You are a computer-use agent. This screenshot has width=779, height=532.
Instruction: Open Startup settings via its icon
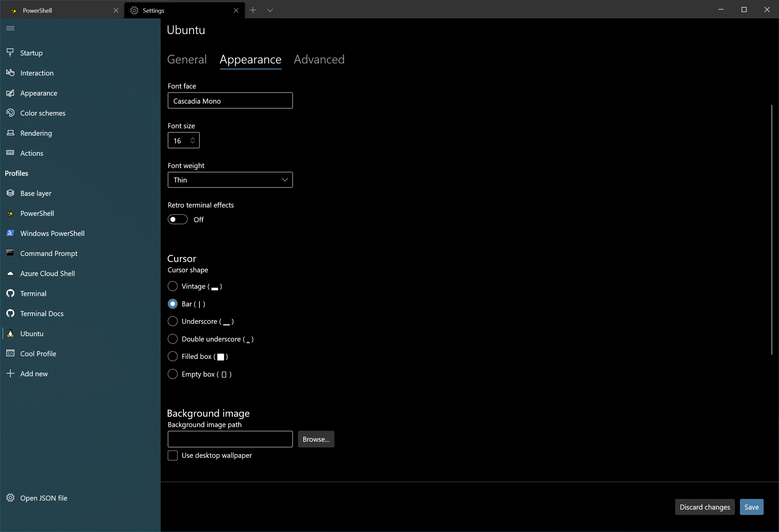(10, 52)
